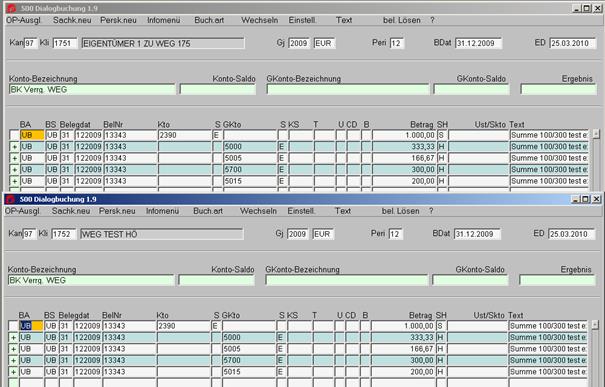Open the Infomenü menu in the upper window
Screen dimensions: 605x387
coord(164,20)
